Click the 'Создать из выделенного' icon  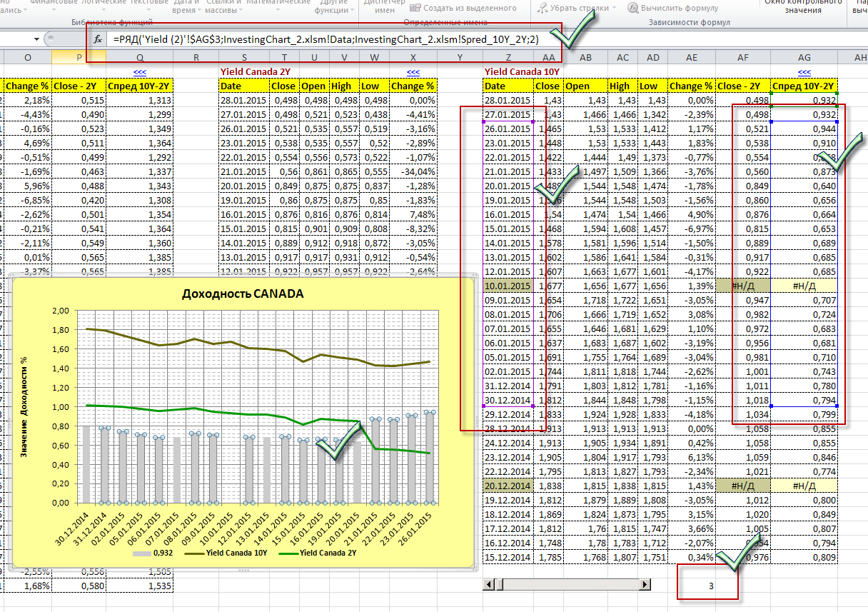click(x=415, y=8)
